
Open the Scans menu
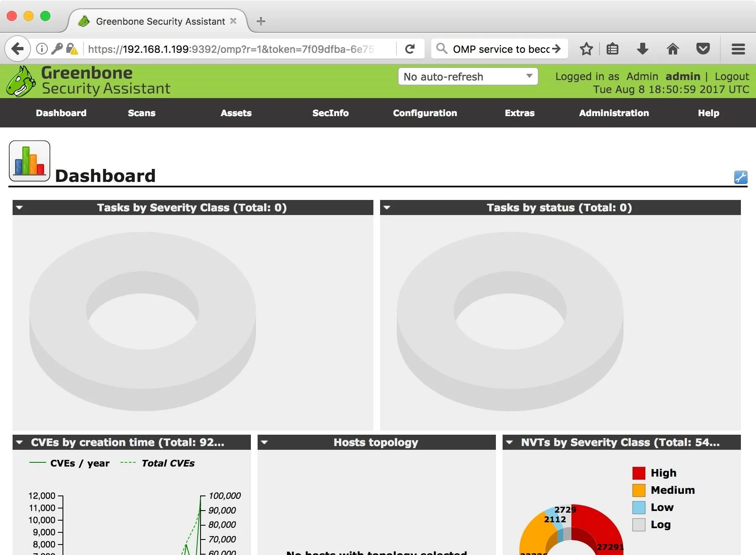coord(142,113)
